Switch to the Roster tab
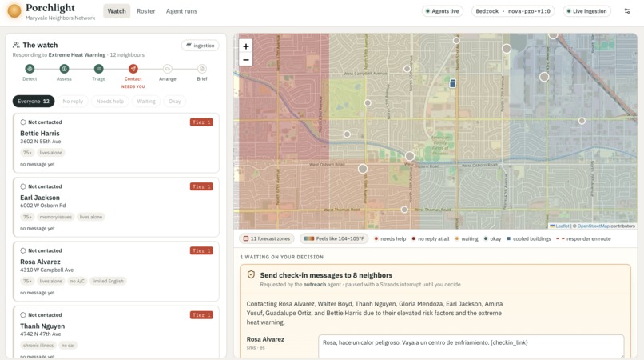 [x=145, y=11]
